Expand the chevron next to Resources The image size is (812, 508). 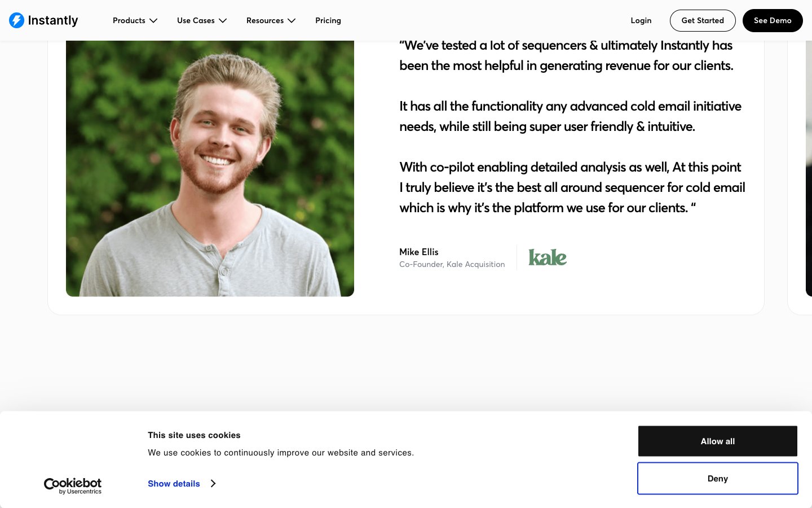click(292, 21)
